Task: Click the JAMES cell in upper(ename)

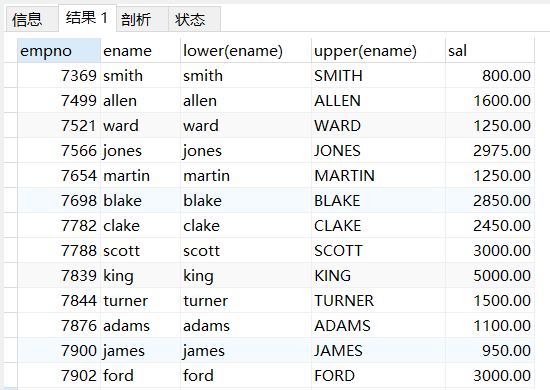Action: tap(378, 351)
